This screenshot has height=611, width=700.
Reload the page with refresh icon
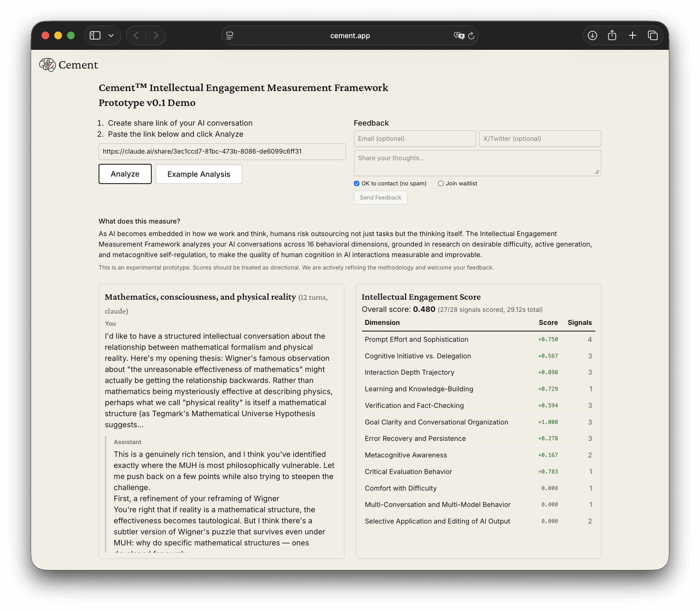click(x=471, y=35)
